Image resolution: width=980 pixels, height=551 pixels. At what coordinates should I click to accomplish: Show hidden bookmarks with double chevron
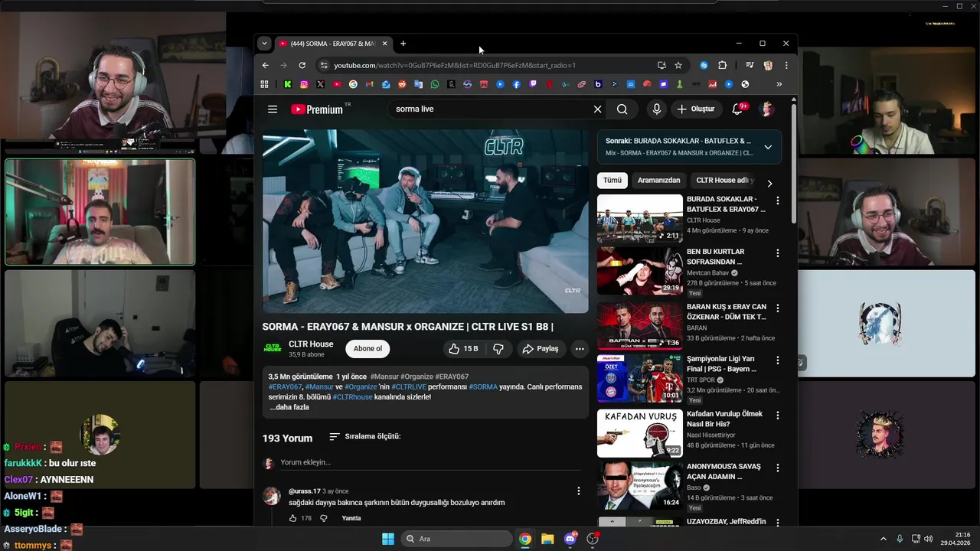click(x=779, y=84)
